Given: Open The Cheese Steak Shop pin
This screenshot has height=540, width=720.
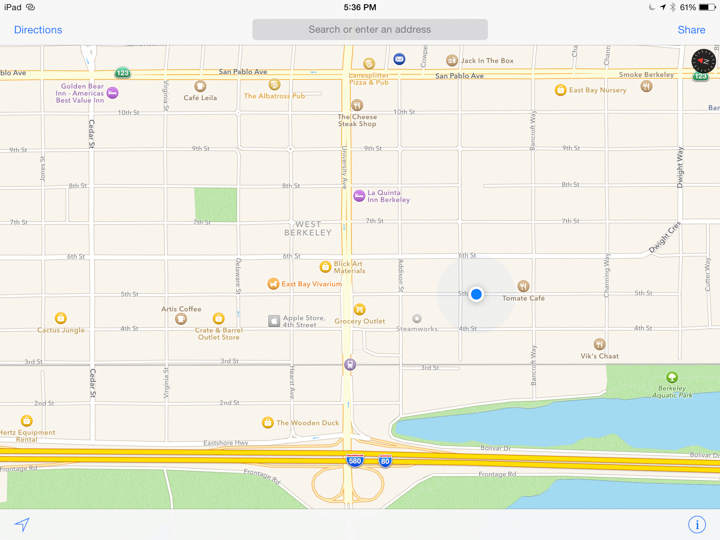Looking at the screenshot, I should pyautogui.click(x=357, y=105).
